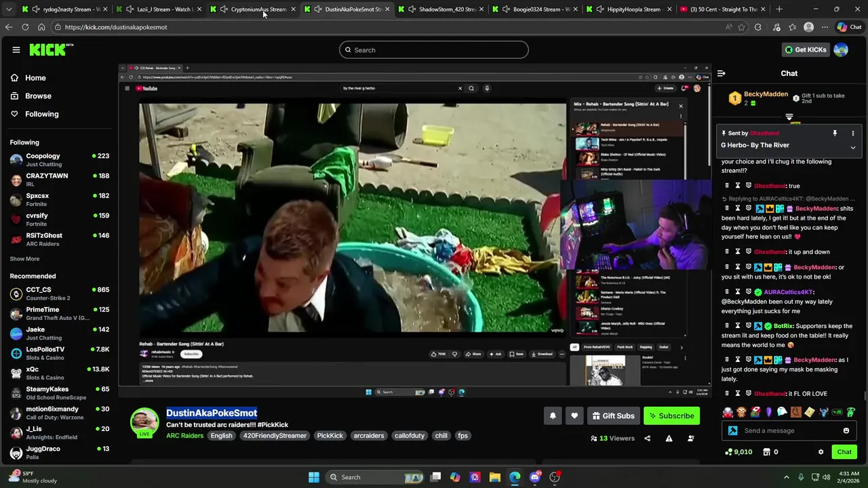Screen dimensions: 868x488
Task: Show more followed channels
Action: (24, 259)
